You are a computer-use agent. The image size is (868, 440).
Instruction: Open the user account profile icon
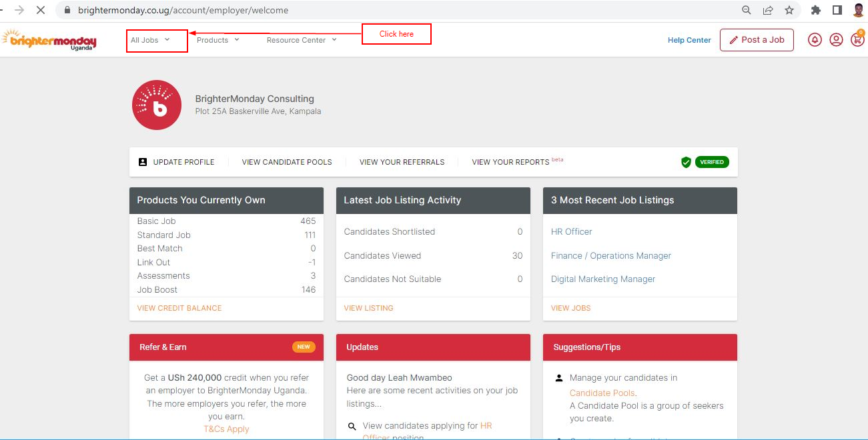[836, 40]
